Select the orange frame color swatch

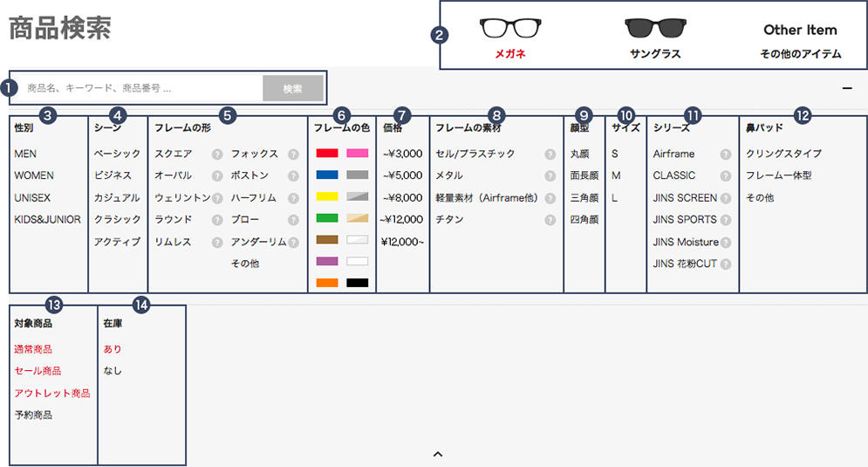(327, 283)
